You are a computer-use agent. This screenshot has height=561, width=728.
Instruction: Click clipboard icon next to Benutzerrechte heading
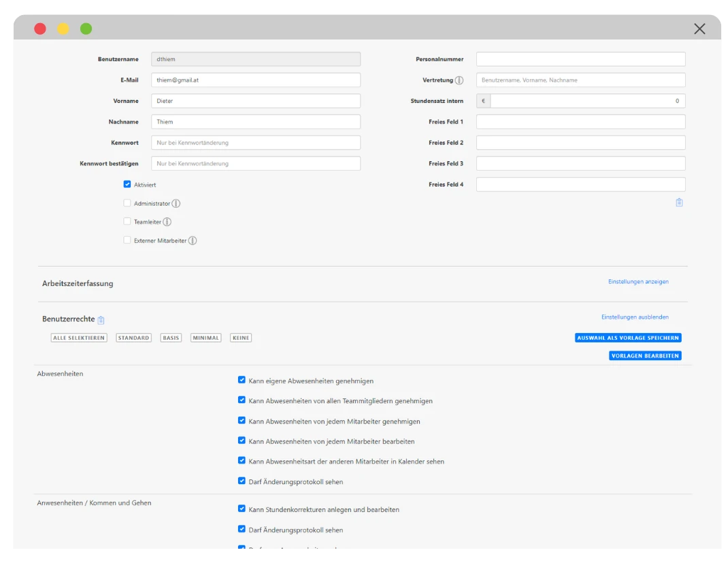101,320
